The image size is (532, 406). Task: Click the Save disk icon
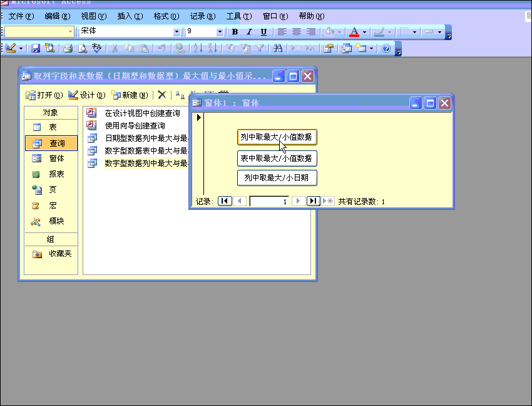tap(36, 49)
